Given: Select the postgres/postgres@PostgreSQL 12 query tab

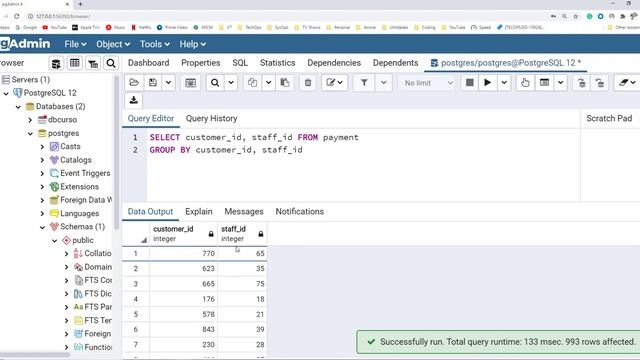Looking at the screenshot, I should [506, 63].
